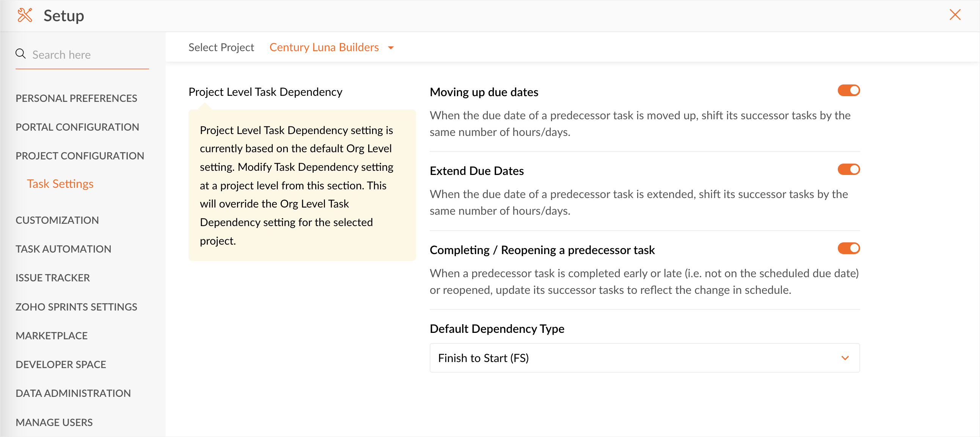Click in the Search here field
This screenshot has height=437, width=980.
(88, 55)
